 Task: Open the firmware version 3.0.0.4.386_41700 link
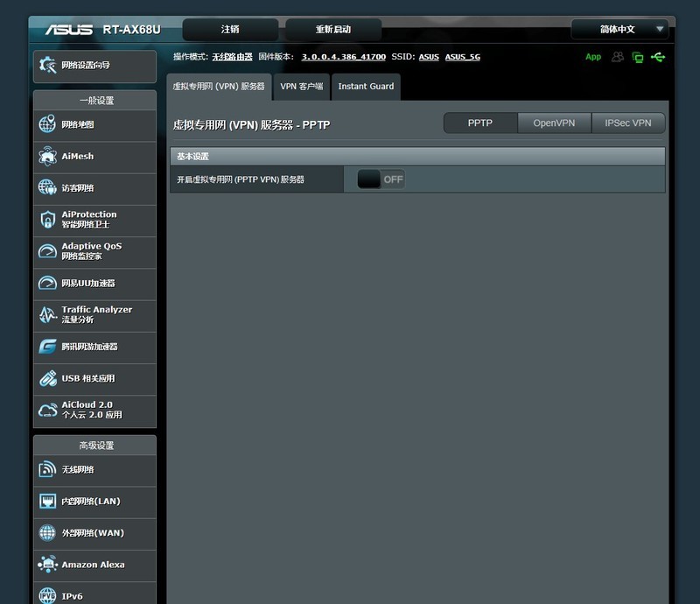[343, 57]
